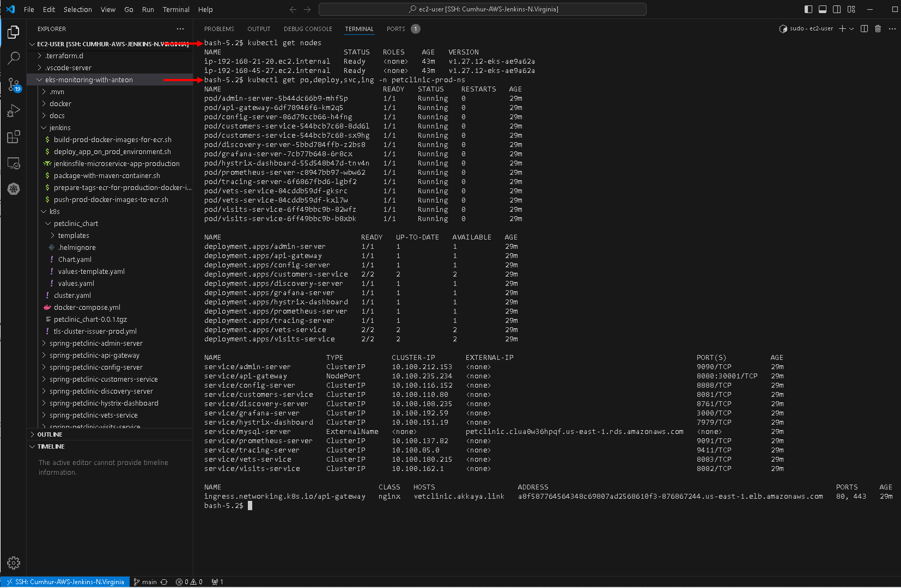Open Source Control view with 19 changes
Image resolution: width=901 pixels, height=588 pixels.
[14, 84]
